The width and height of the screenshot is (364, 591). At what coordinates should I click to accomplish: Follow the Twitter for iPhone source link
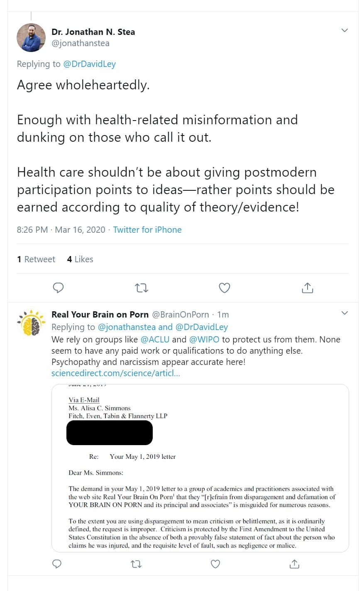pyautogui.click(x=147, y=230)
